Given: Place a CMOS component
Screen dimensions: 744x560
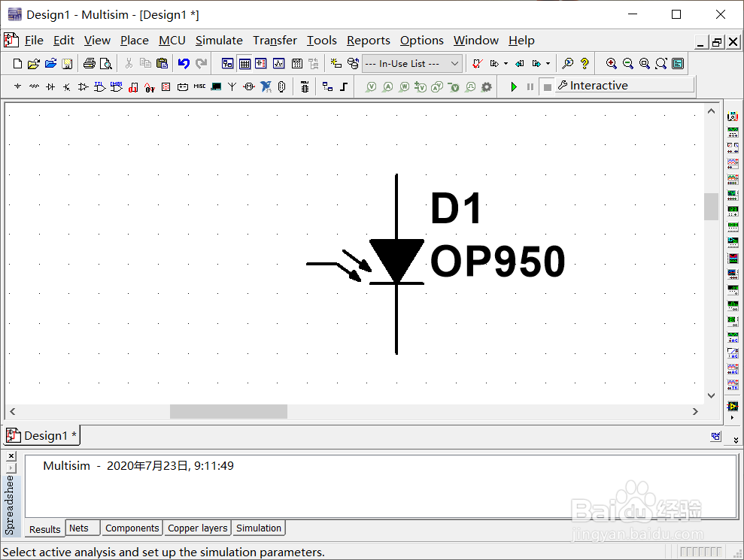Looking at the screenshot, I should click(117, 86).
